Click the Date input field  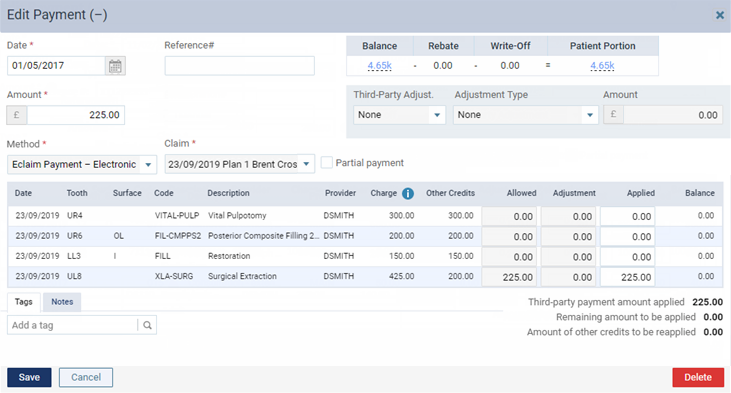[56, 66]
